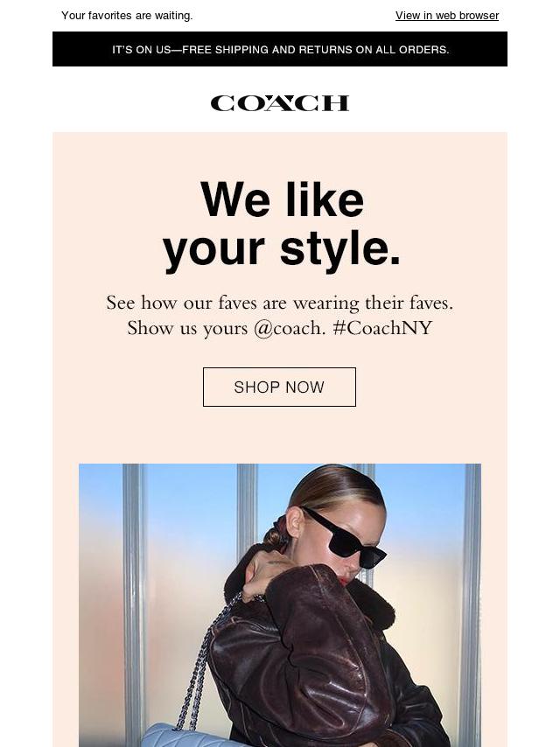The height and width of the screenshot is (747, 560).
Task: Select the free shipping and returns banner
Action: point(280,49)
